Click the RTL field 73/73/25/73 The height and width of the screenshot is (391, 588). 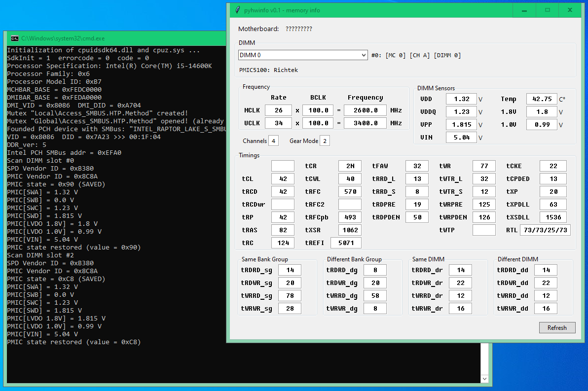click(x=545, y=230)
